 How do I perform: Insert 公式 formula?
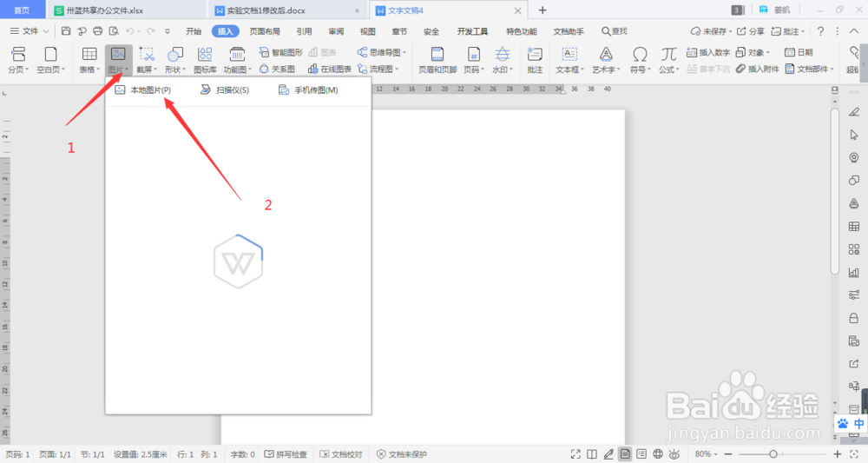tap(668, 60)
